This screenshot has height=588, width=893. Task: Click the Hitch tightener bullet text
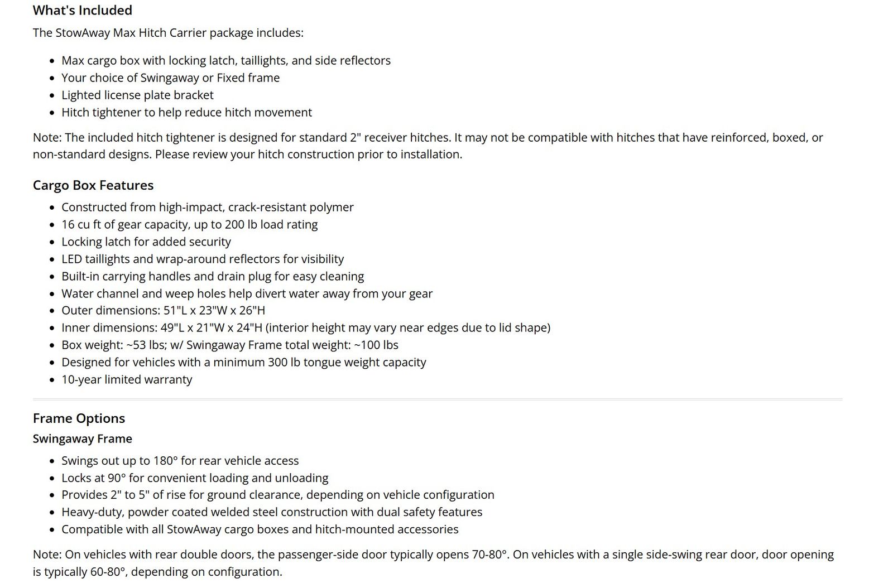(x=186, y=112)
